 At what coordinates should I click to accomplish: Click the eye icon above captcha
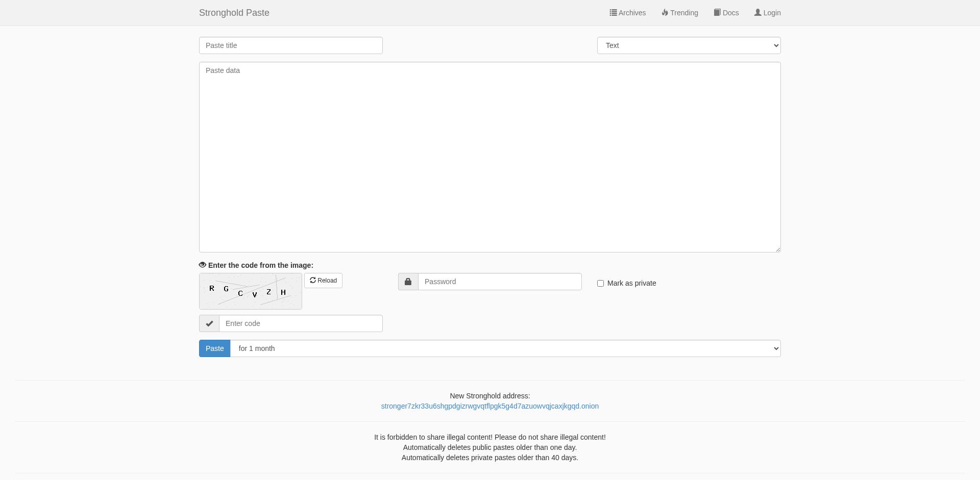(203, 265)
